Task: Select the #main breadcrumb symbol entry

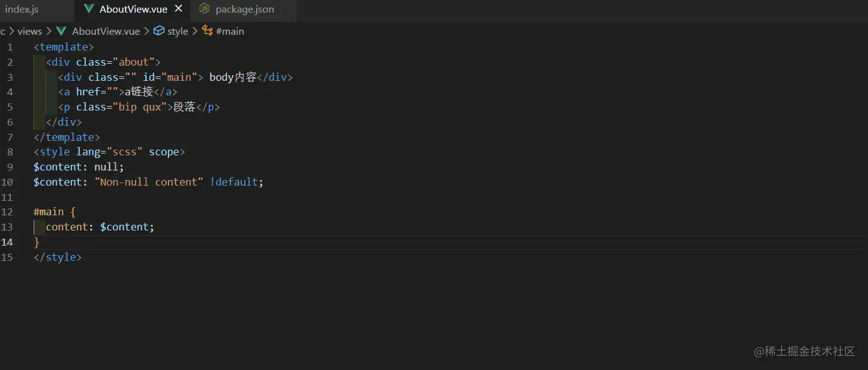Action: coord(230,31)
